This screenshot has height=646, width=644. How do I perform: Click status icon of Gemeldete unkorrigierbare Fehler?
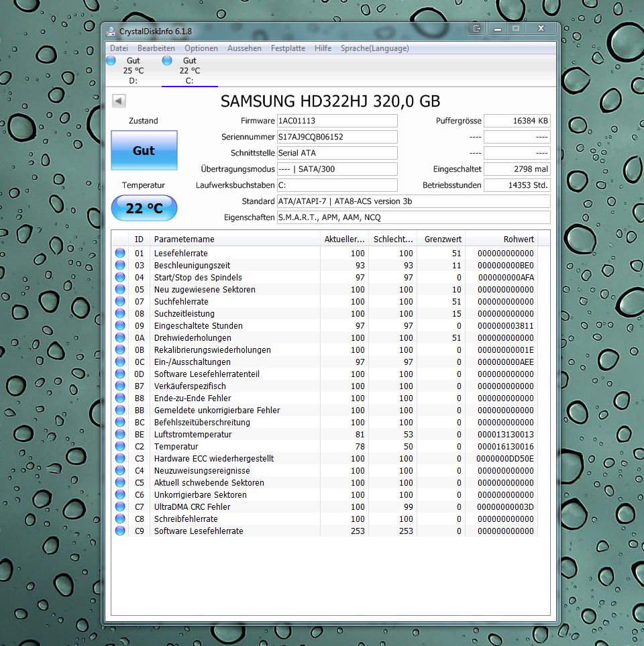coord(120,410)
